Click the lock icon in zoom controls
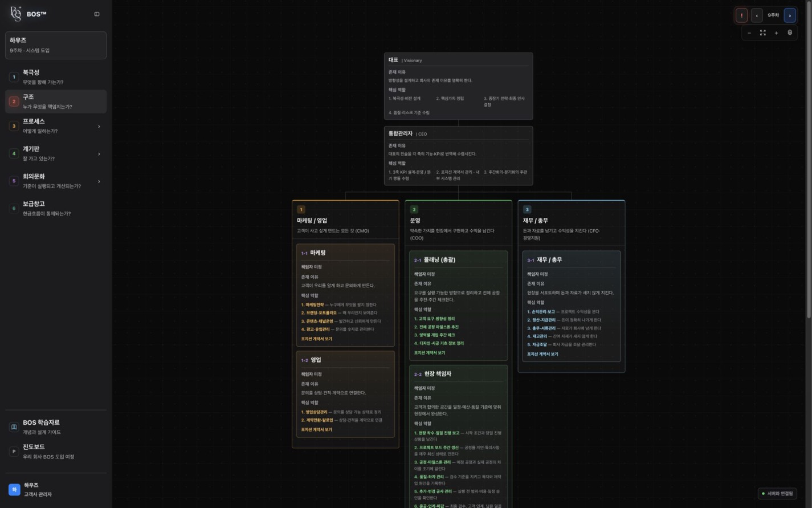Screen dimensions: 812x508 pyautogui.click(x=790, y=33)
